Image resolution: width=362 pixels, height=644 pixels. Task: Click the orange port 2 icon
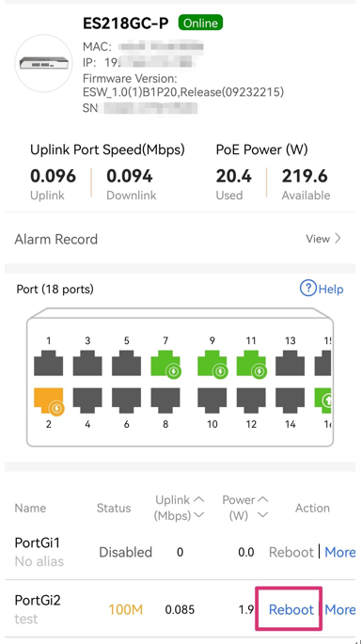[49, 401]
